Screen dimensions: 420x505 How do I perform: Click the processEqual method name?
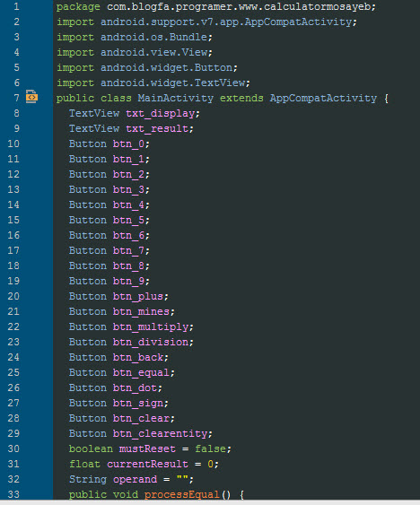pos(182,494)
